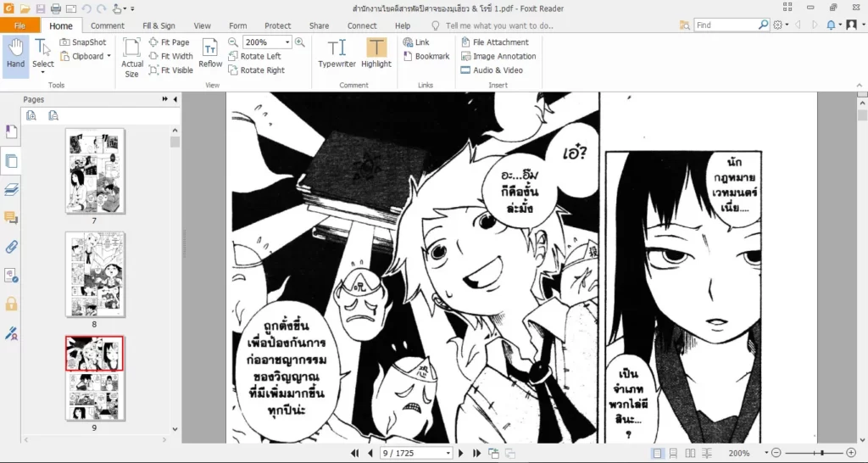Click the Undo arrow in quick access toolbar

(x=86, y=8)
